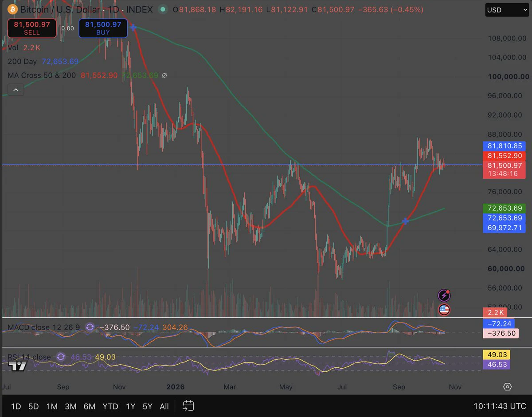The width and height of the screenshot is (532, 417).
Task: Select the MA Cross 50 & 200 legend
Action: click(42, 75)
